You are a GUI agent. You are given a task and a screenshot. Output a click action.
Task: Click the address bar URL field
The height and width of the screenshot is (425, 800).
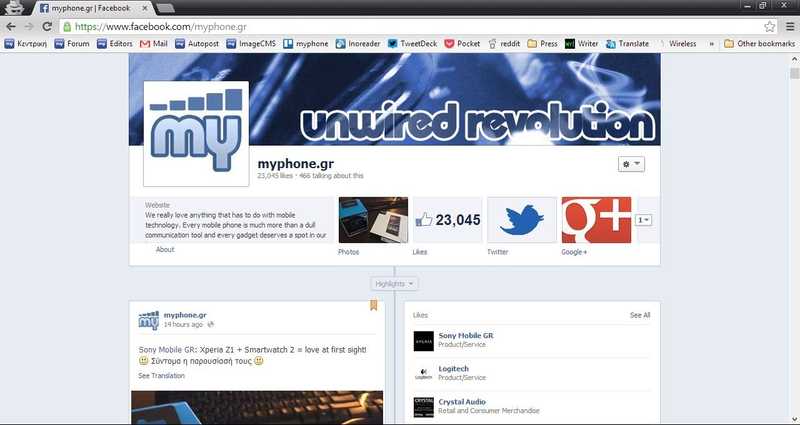point(400,26)
